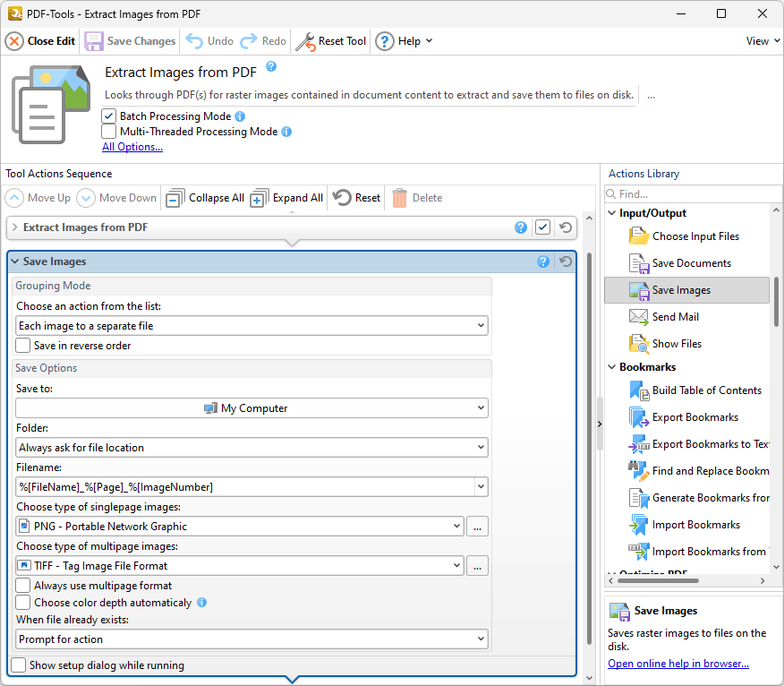Screen dimensions: 784x686
Task: Open the grouping mode action dropdown
Action: (251, 326)
